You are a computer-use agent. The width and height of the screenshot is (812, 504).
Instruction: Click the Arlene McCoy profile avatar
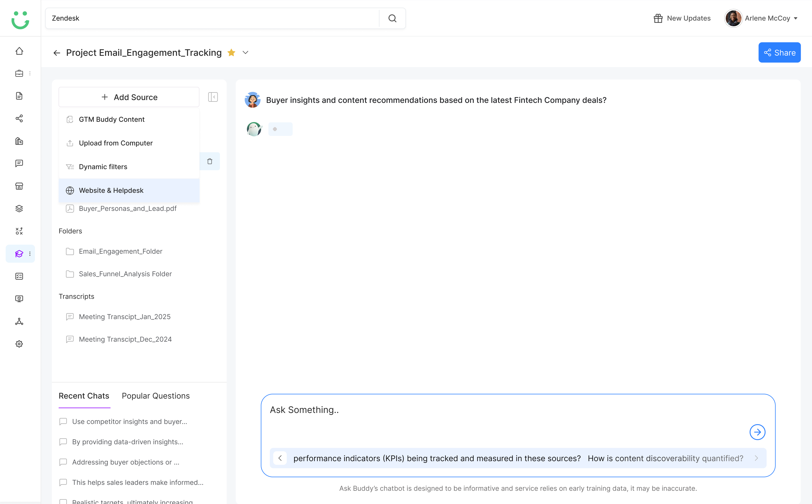click(x=733, y=18)
